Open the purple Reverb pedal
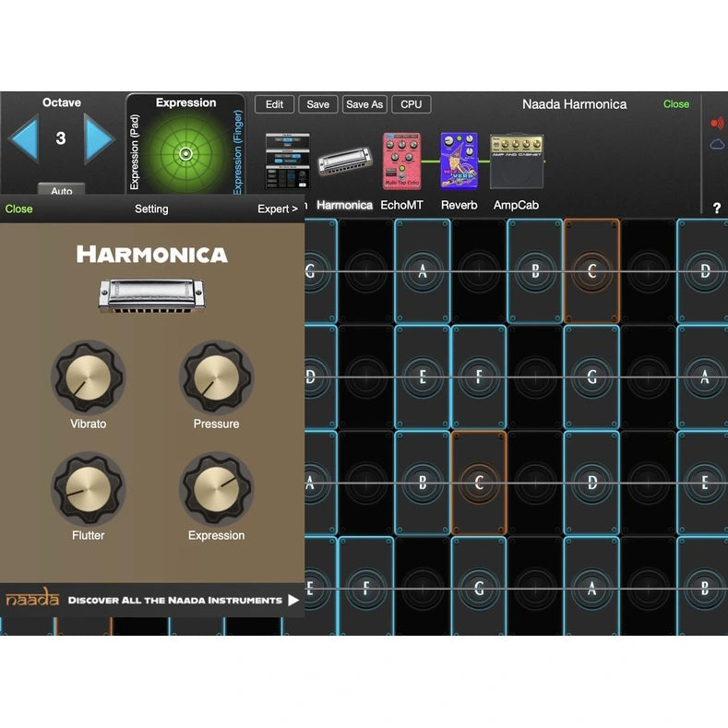The width and height of the screenshot is (728, 728). point(459,161)
